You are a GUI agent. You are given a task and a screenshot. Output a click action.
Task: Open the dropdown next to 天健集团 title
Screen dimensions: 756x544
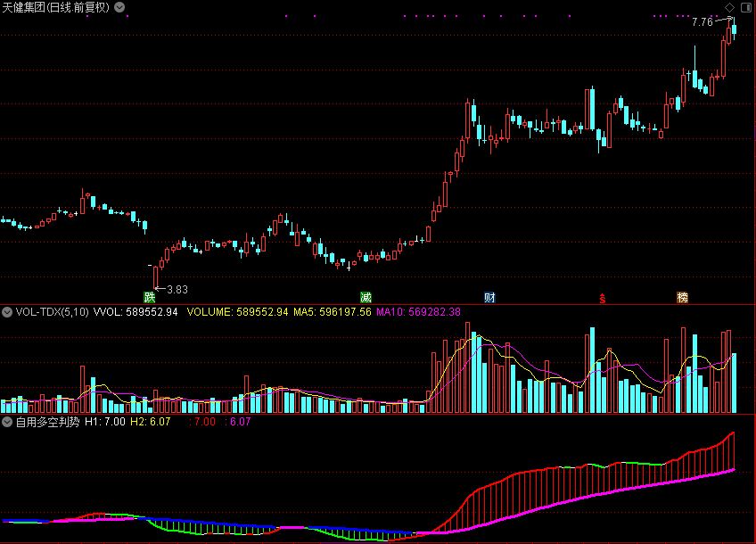coord(119,7)
